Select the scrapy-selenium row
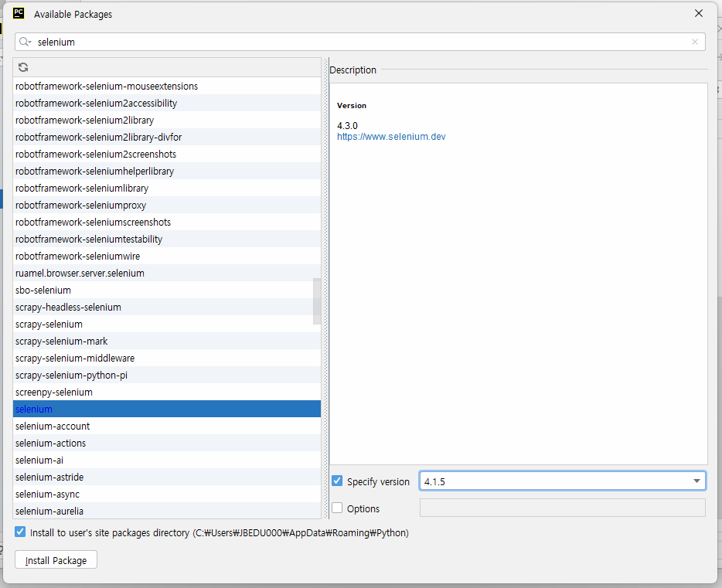The width and height of the screenshot is (722, 588). pos(167,325)
